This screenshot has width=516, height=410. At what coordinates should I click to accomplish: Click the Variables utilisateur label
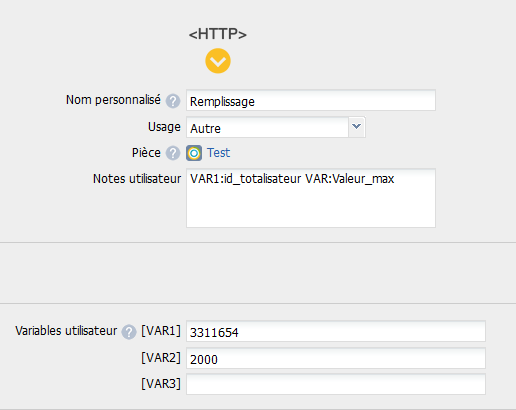[x=66, y=331]
